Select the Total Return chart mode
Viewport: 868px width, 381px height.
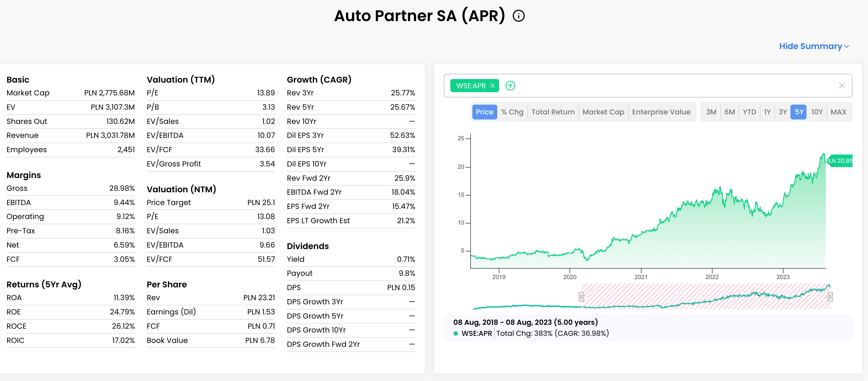(x=553, y=112)
